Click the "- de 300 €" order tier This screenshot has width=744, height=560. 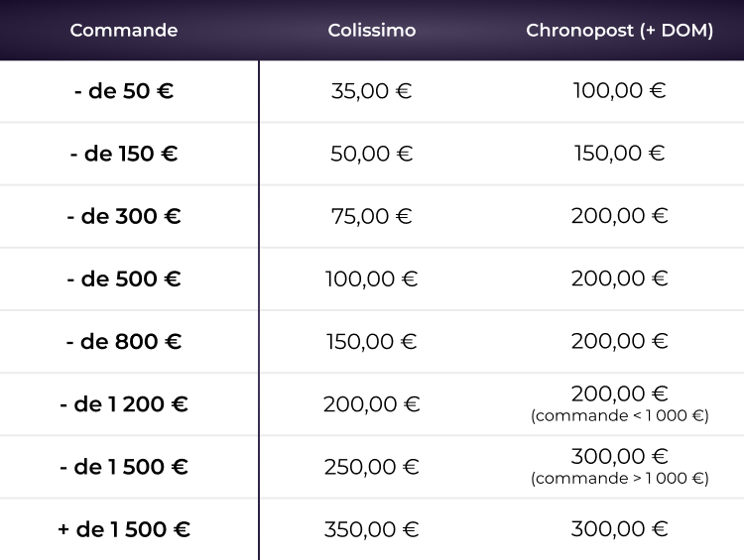124,216
